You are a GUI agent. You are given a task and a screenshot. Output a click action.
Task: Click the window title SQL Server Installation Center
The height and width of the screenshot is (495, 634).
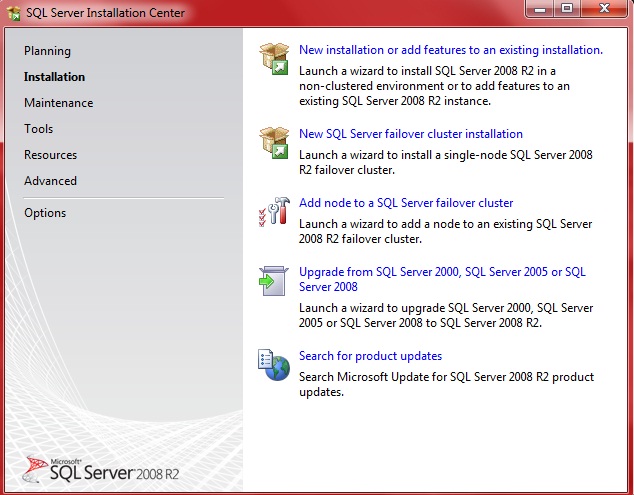tap(106, 13)
